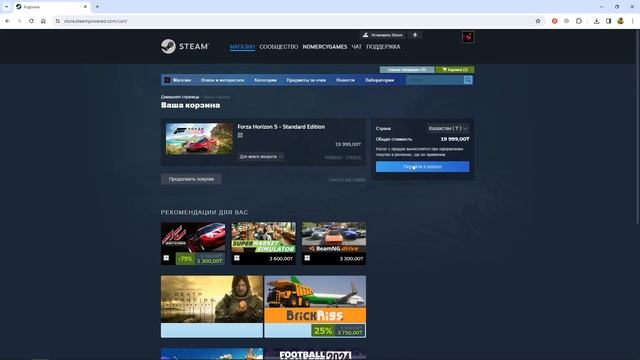
Task: Open the Категории nav tab
Action: coord(265,80)
